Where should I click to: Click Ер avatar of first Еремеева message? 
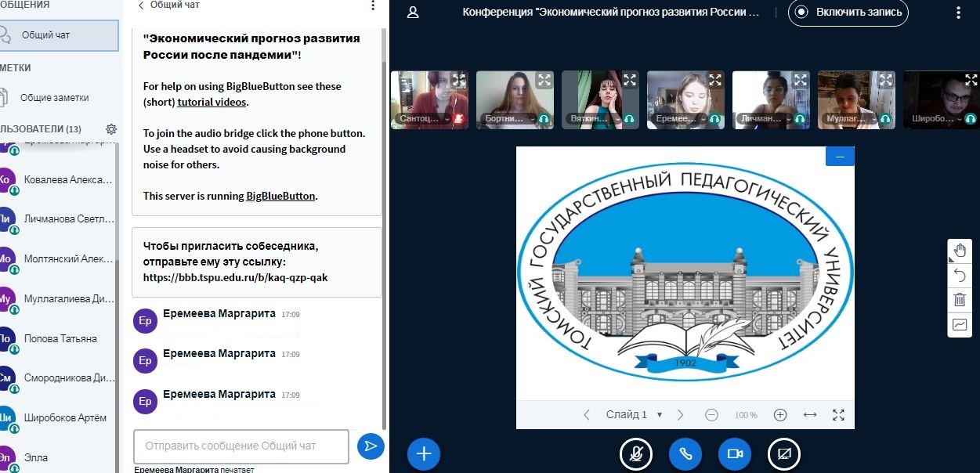click(145, 321)
